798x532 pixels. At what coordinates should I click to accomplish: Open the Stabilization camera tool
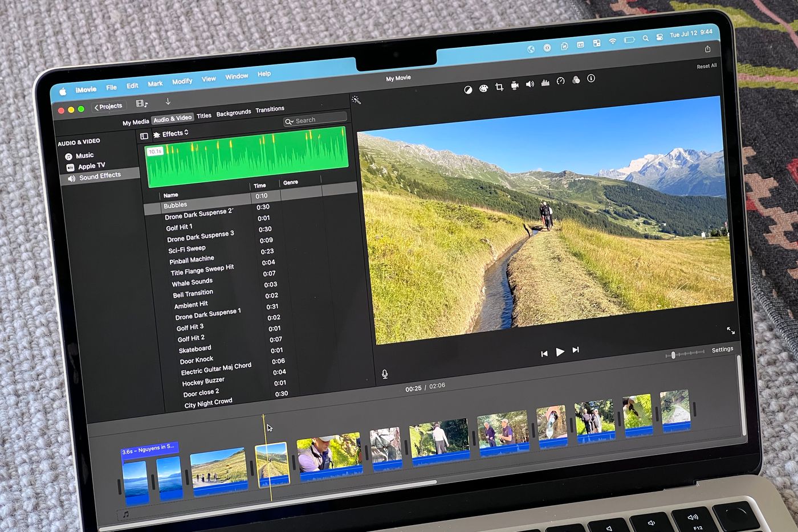514,85
